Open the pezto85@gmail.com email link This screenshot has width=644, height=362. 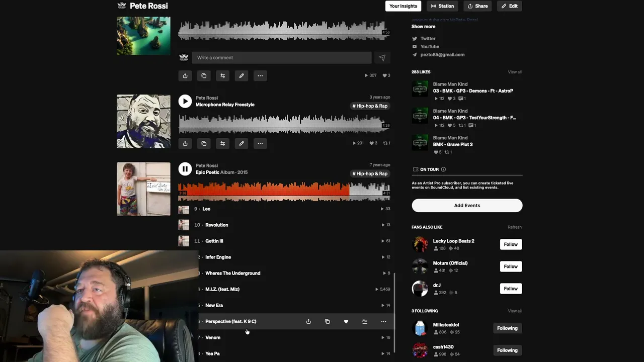pos(442,55)
